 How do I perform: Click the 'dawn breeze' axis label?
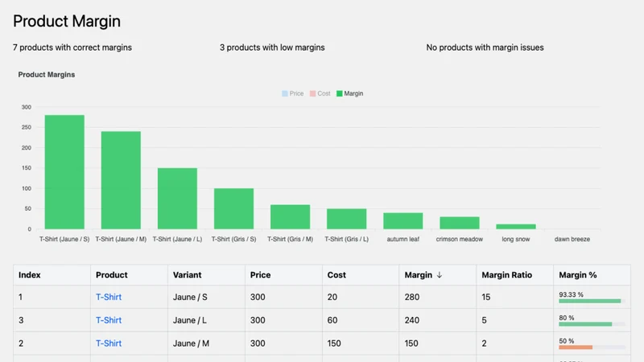click(572, 239)
